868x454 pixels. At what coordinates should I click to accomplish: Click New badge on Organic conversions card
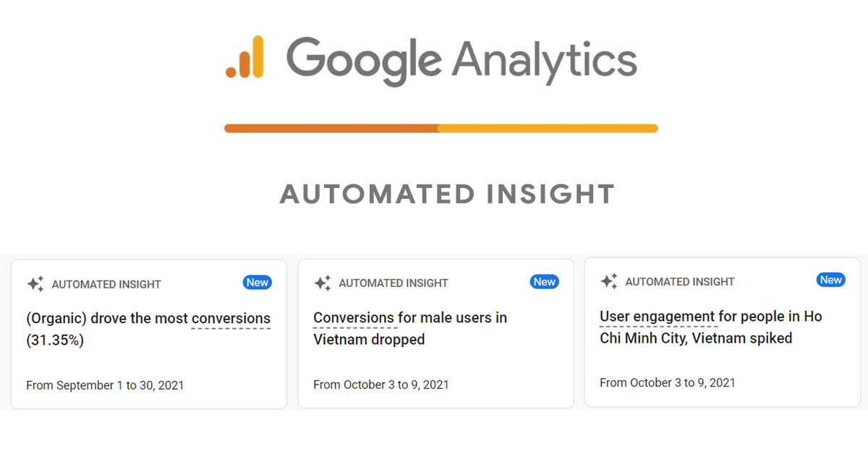258,283
